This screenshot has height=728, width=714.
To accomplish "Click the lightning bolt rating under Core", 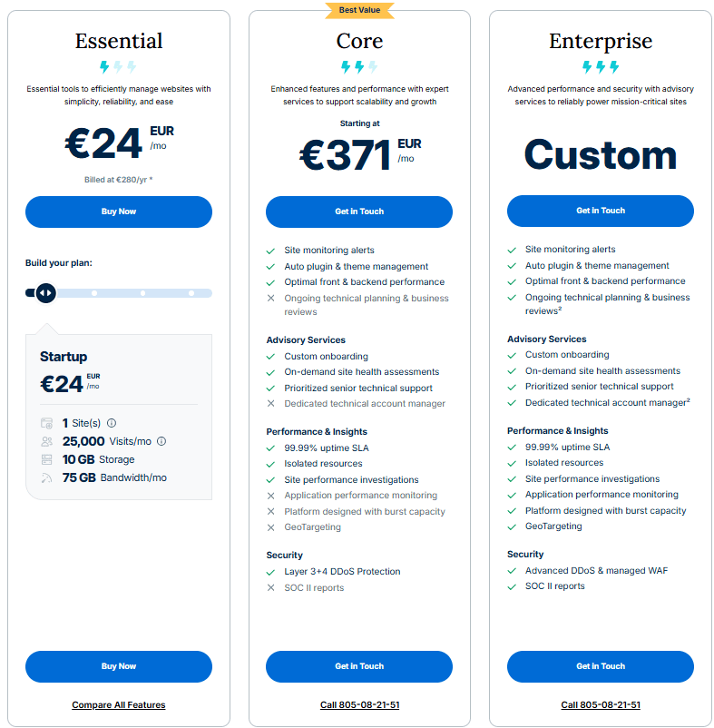I will point(359,66).
